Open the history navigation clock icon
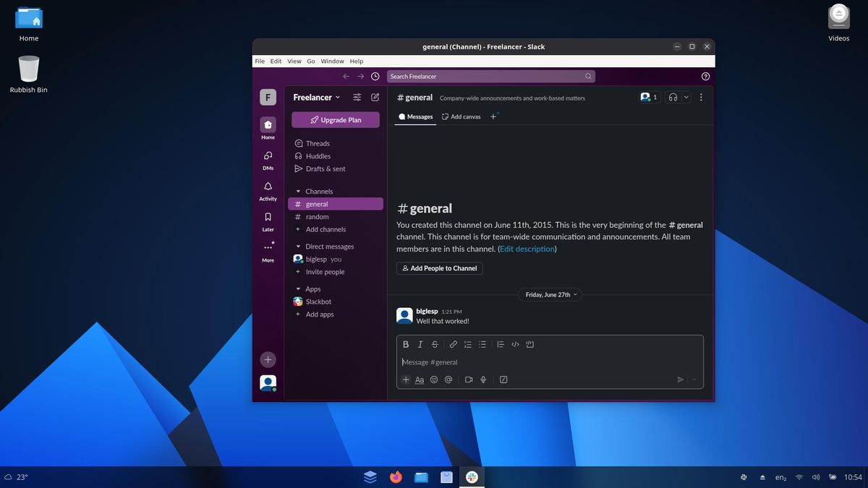This screenshot has height=488, width=868. tap(375, 75)
